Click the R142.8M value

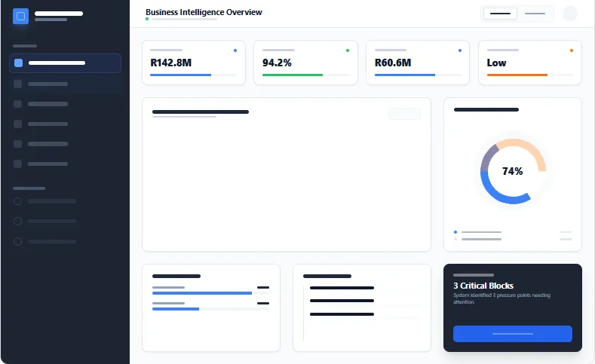170,63
